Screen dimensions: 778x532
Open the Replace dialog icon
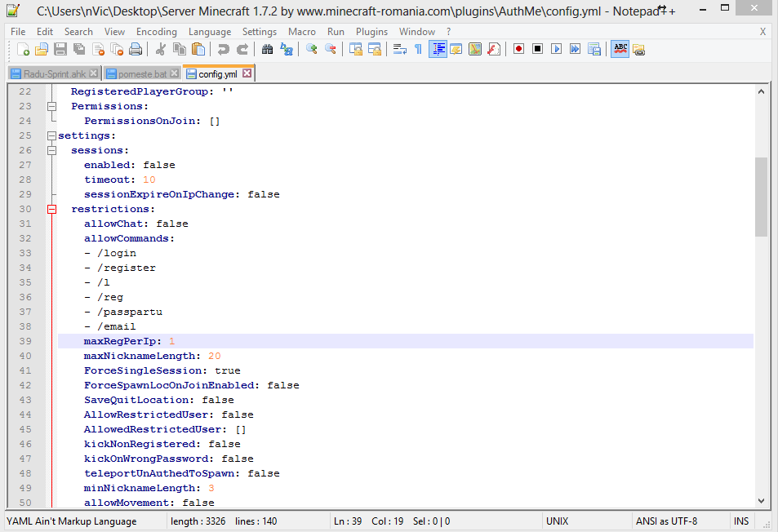[287, 49]
